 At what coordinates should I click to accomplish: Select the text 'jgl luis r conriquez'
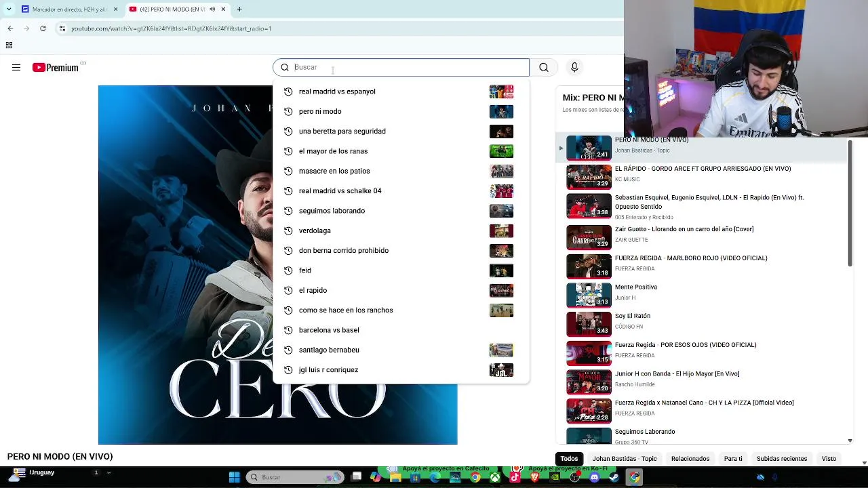click(x=328, y=370)
